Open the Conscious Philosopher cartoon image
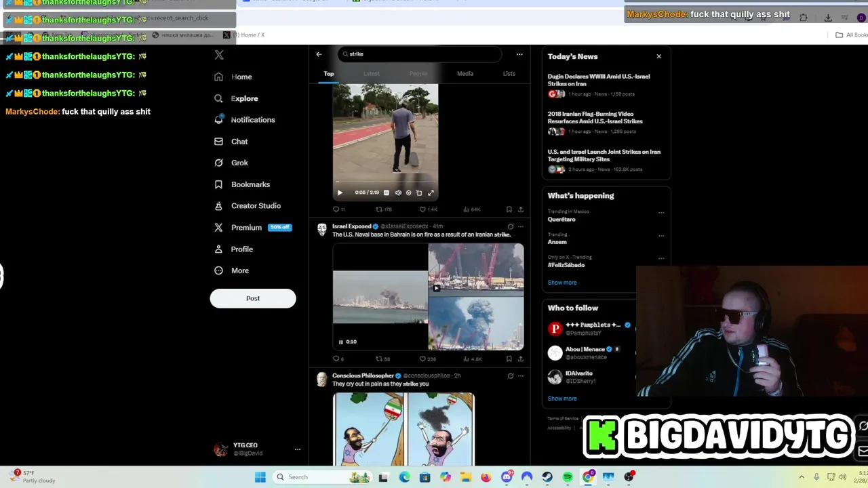The height and width of the screenshot is (488, 868). (404, 430)
